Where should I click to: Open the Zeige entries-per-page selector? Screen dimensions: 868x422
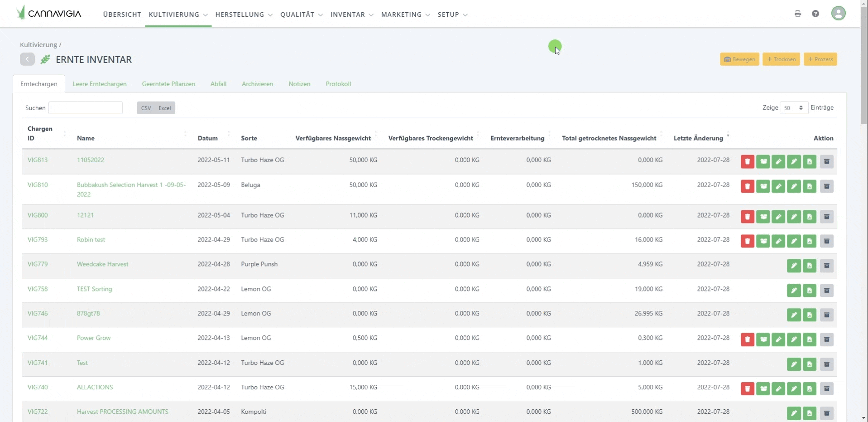click(793, 108)
